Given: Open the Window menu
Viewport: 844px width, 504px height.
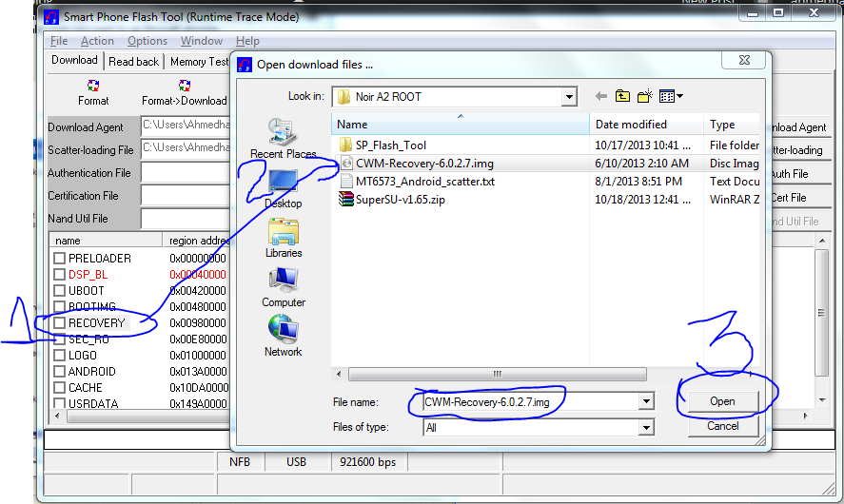Looking at the screenshot, I should [x=202, y=41].
